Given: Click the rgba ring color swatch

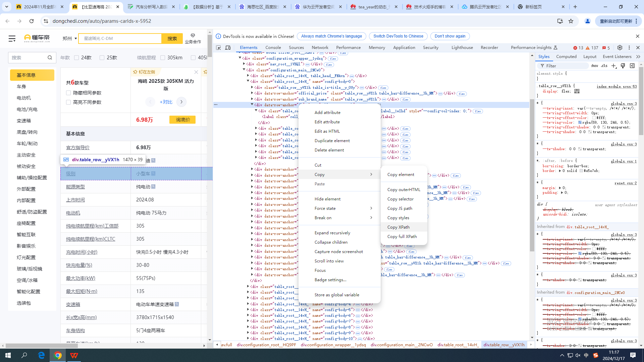Looking at the screenshot, I should click(x=580, y=122).
